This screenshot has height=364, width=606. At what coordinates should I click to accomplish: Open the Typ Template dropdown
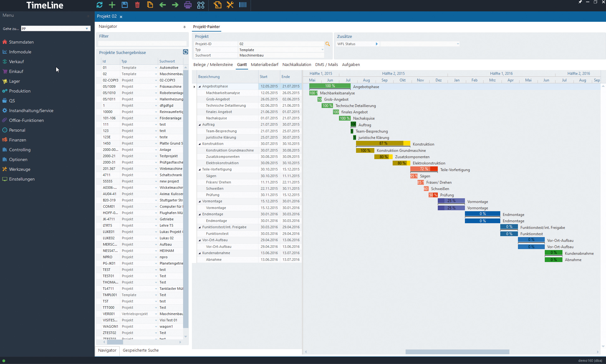point(322,50)
